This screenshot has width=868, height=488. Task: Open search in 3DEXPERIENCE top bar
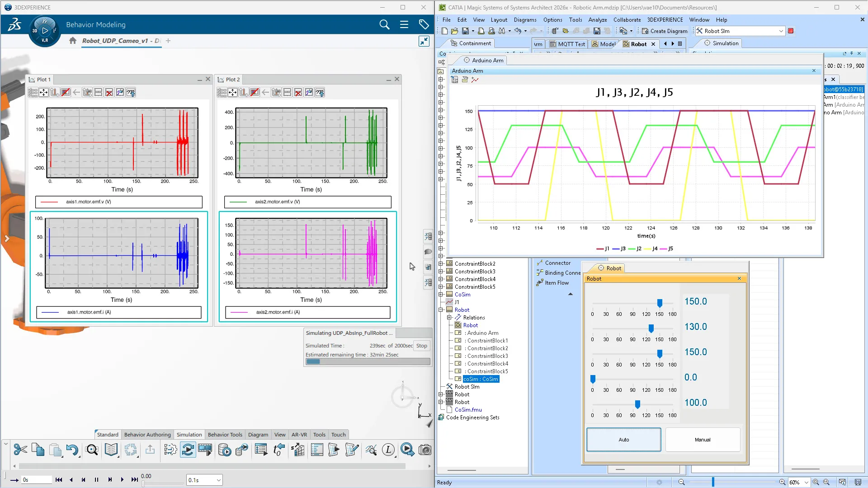point(384,24)
